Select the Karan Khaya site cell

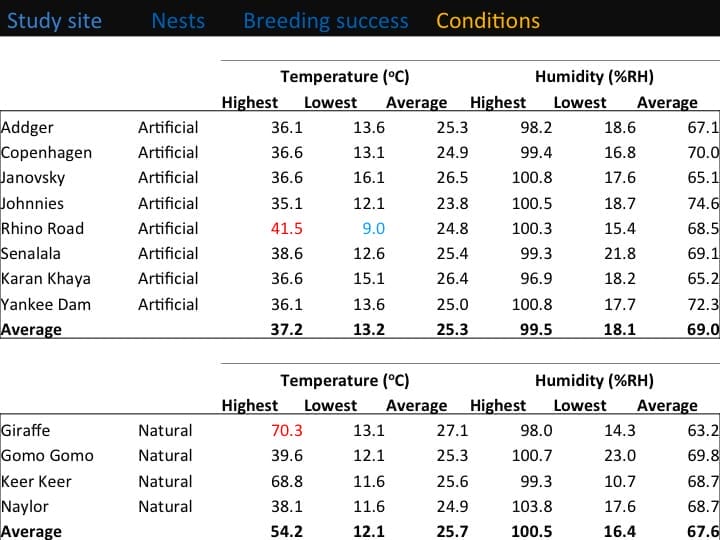click(45, 278)
